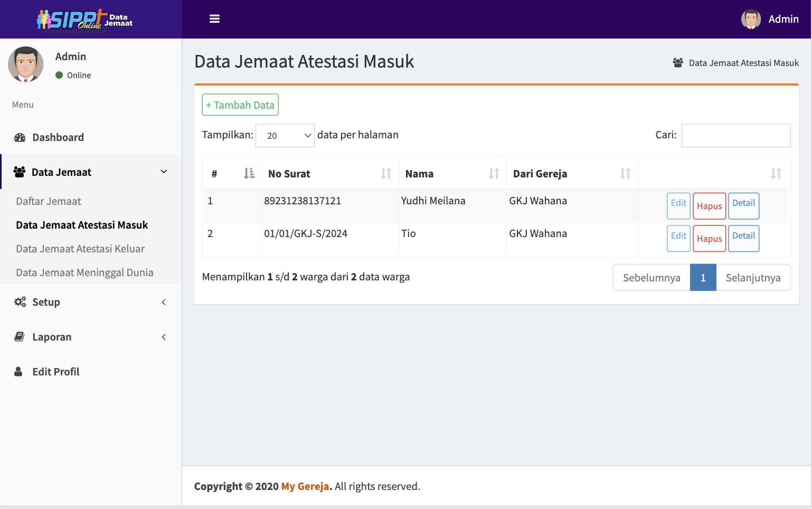Delete the Yudhi Meilana record with Hapus
812x509 pixels.
coord(709,206)
